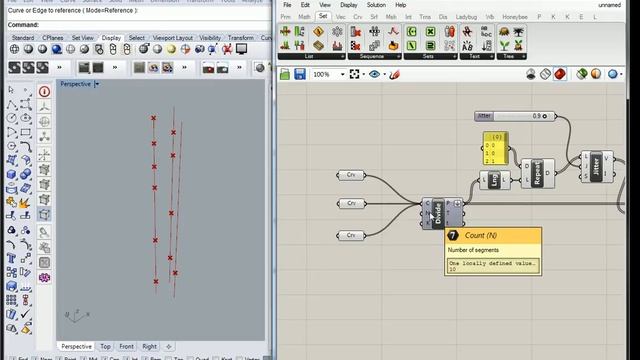This screenshot has height=360, width=640.
Task: Click the green sprout Tree component icon
Action: click(504, 45)
